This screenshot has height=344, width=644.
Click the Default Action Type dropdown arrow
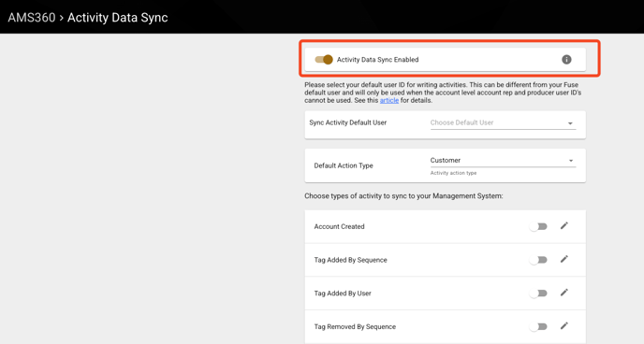[570, 161]
